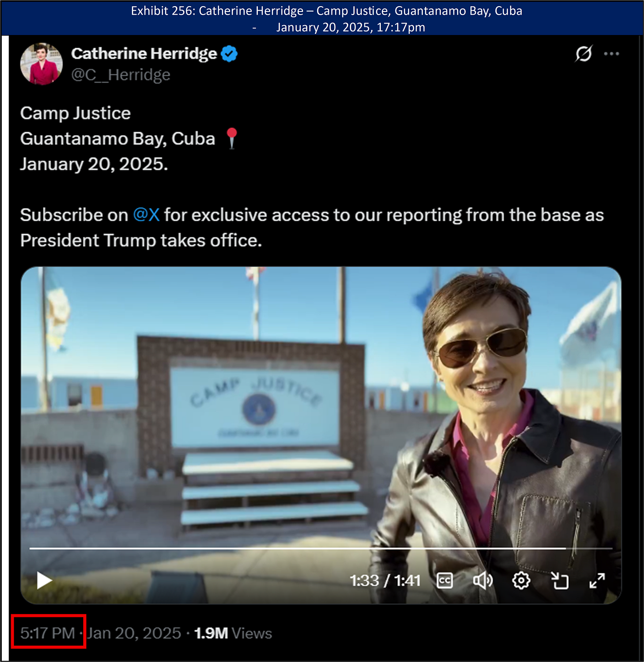Open the Catherine Herridge display name link

click(144, 54)
